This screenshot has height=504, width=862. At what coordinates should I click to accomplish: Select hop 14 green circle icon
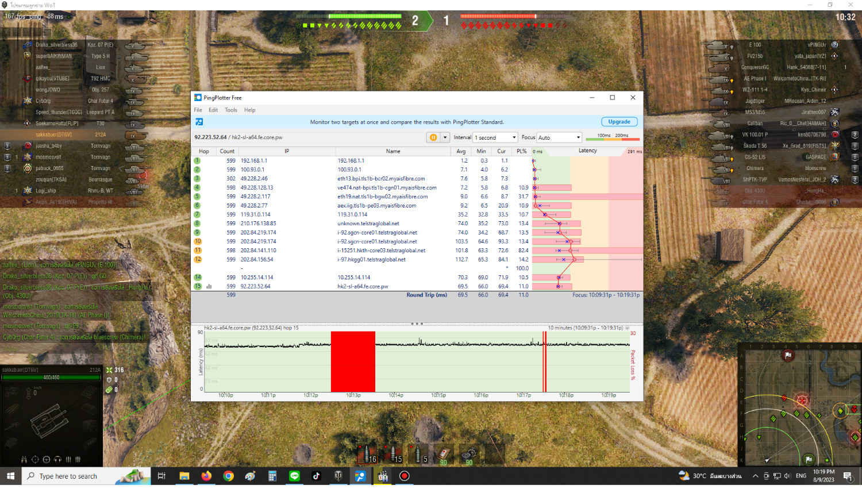coord(198,277)
